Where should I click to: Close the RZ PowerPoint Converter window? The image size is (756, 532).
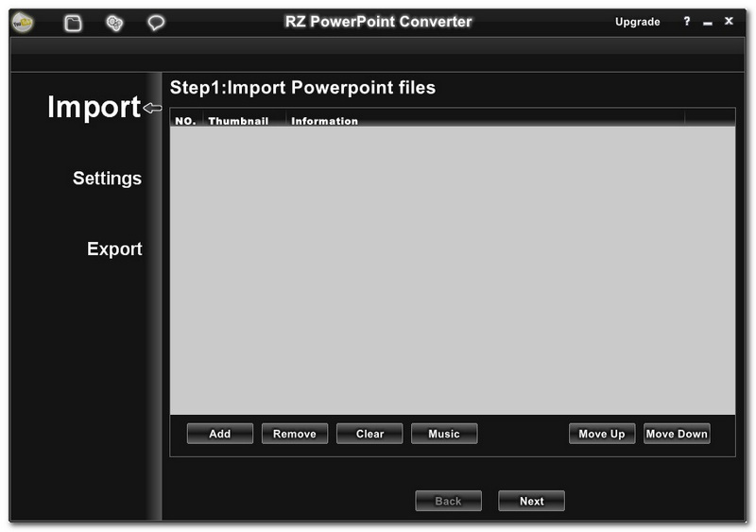click(x=729, y=21)
